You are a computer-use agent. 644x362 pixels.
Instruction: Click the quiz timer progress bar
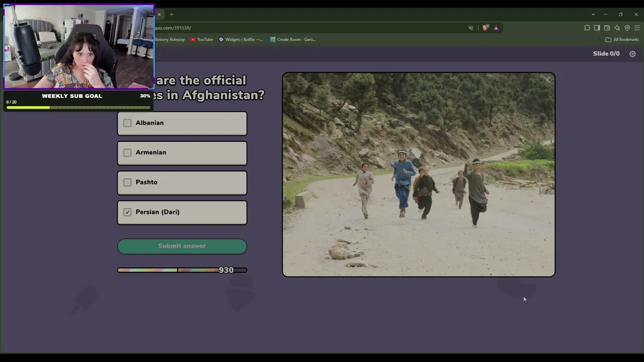[x=182, y=270]
